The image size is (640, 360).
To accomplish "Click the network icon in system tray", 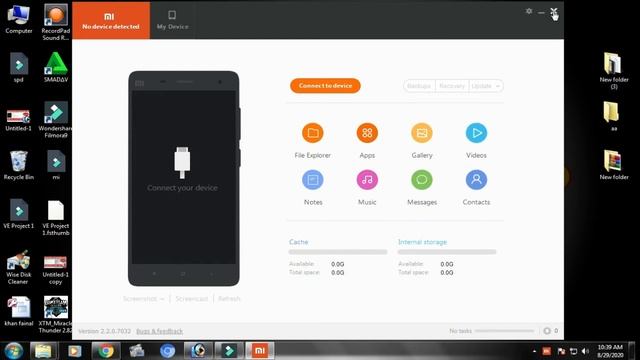I will pyautogui.click(x=573, y=351).
